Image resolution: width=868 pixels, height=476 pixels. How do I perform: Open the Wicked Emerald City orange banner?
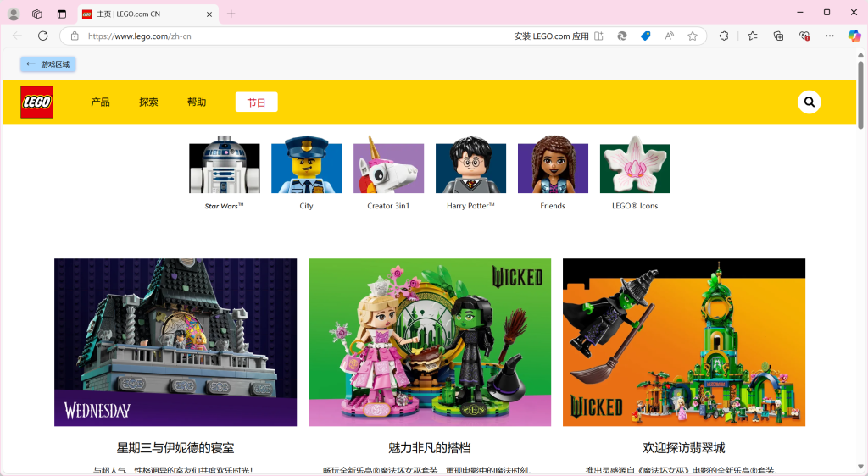click(x=684, y=342)
